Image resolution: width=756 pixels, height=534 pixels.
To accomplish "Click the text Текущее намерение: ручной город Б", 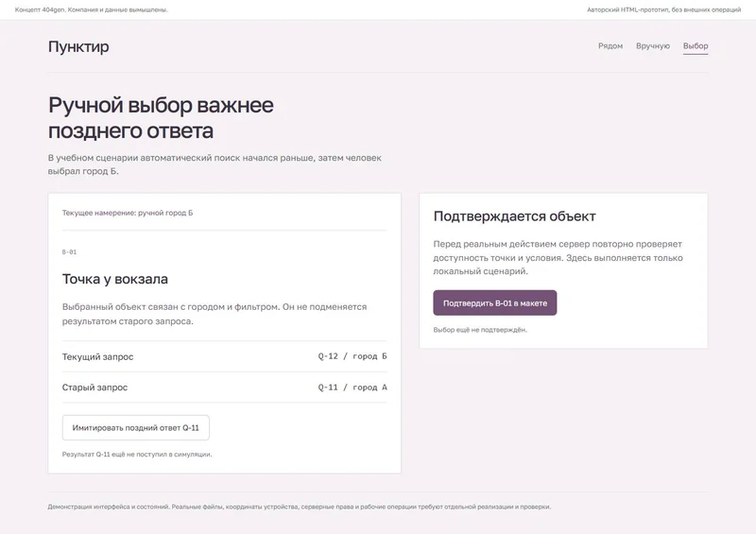I will (x=128, y=213).
